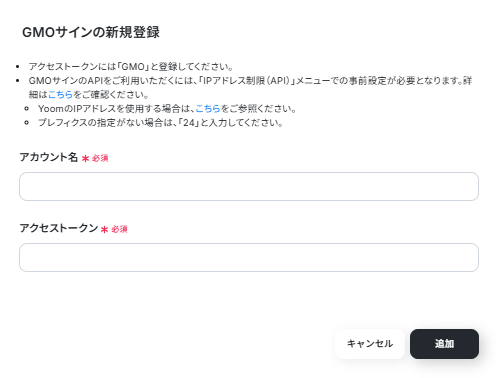The height and width of the screenshot is (378, 496).
Task: Click the プレフィクスの指定がない場合 sub-bullet text
Action: click(160, 123)
